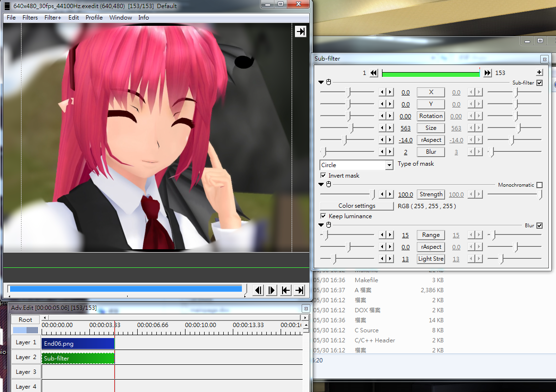Click the green frame range bar in Sub-filter
The height and width of the screenshot is (392, 556).
(x=431, y=74)
